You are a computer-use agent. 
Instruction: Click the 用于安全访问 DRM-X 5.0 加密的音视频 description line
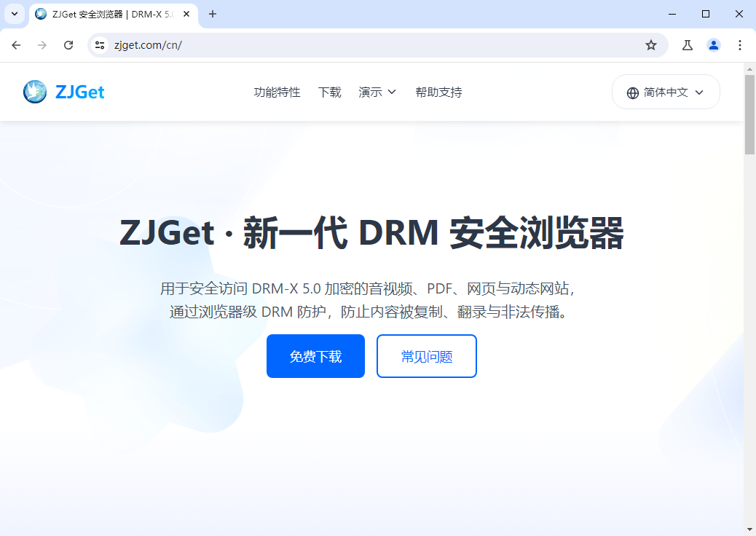click(367, 288)
